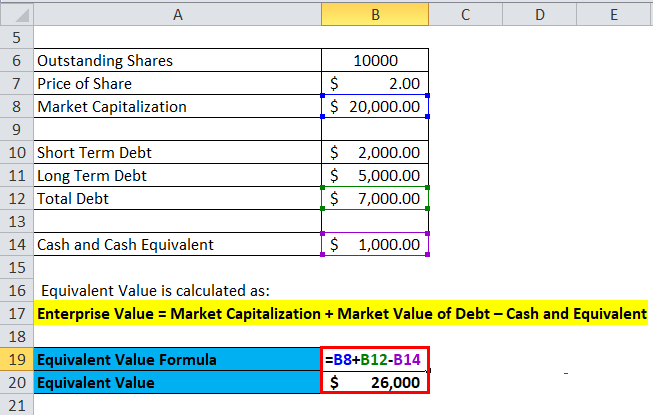Select column C header

pos(466,15)
